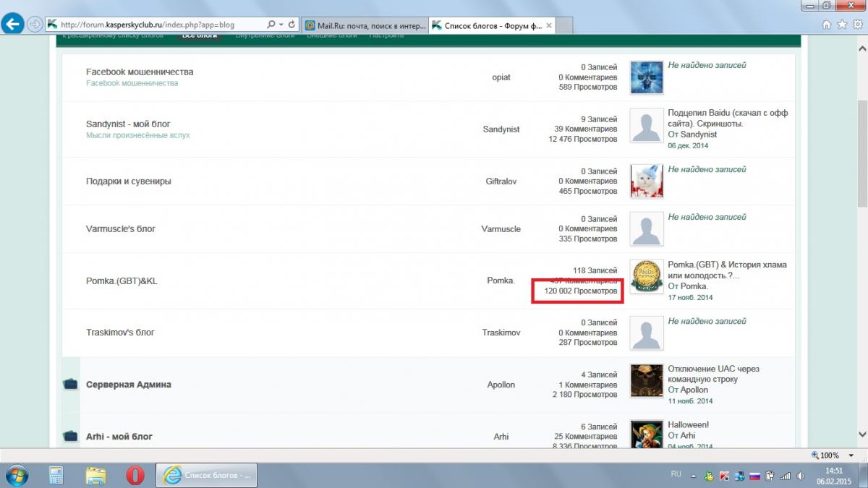The width and height of the screenshot is (868, 488).
Task: Click the Мысли произнесённые вслух subtitle
Action: tap(138, 135)
